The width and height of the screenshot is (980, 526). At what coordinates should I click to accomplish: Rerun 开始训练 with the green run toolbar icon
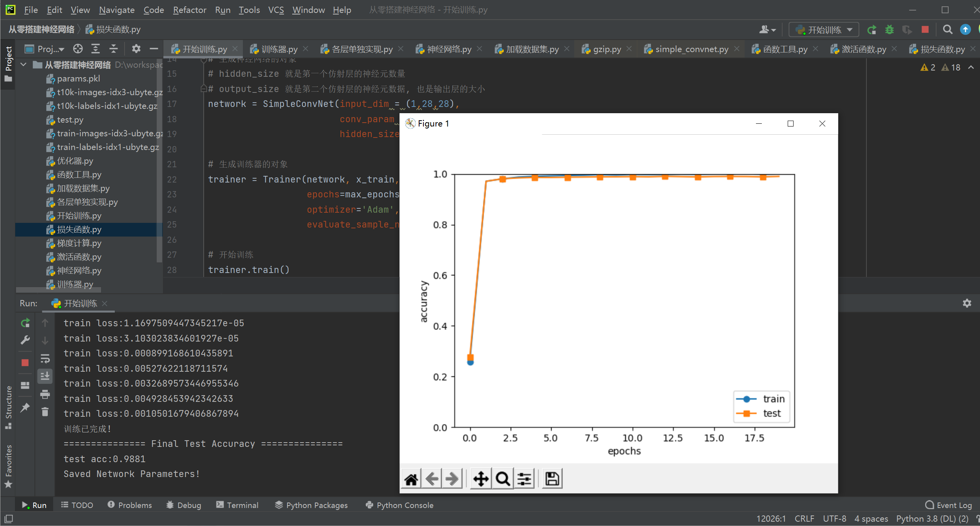coord(872,30)
